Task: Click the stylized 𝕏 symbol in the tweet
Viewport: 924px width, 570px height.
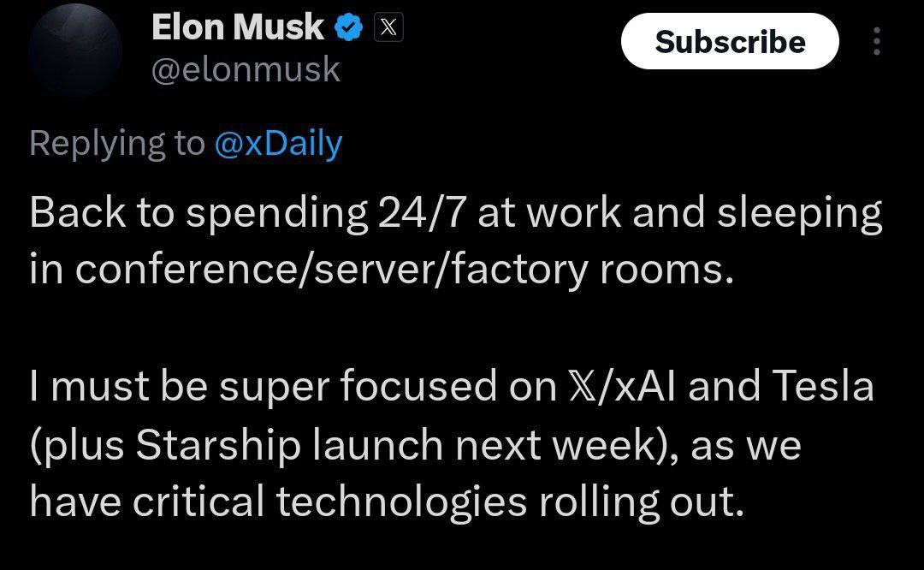Action: point(584,387)
